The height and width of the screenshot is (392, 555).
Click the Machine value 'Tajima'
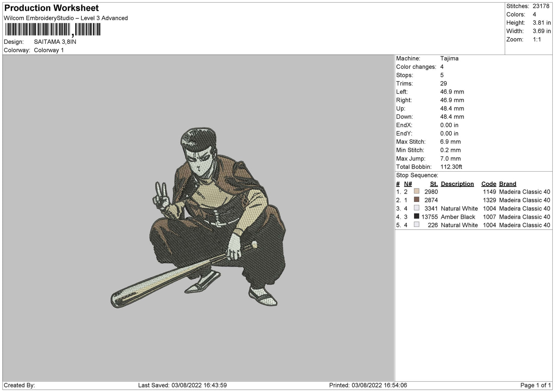[449, 58]
